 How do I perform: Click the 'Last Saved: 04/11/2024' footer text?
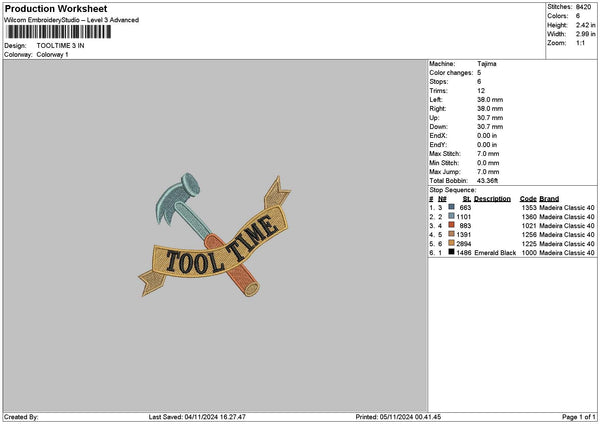click(197, 417)
